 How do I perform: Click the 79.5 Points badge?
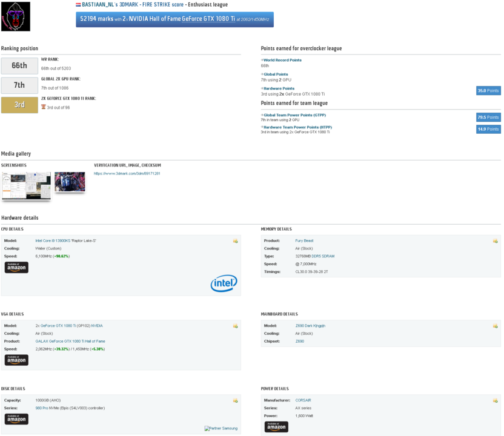tap(488, 117)
